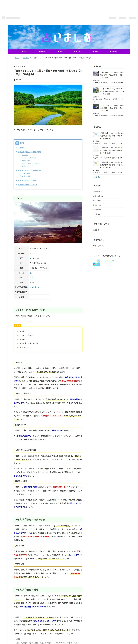Image resolution: width=138 pixels, height=644 pixels.
Task: Click the chevron before 女性の特徴 in the contents
Action: (21, 173)
